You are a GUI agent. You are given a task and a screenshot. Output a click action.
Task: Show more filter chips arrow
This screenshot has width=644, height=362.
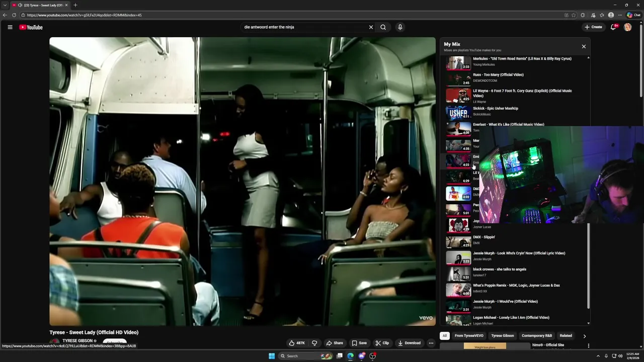pyautogui.click(x=584, y=336)
